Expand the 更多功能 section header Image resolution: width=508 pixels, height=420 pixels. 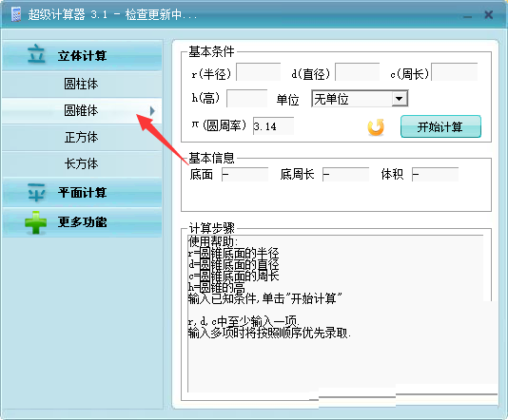(82, 222)
